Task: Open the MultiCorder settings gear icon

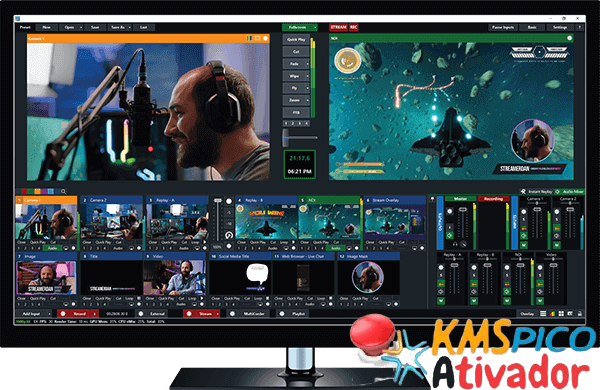Action: [232, 314]
